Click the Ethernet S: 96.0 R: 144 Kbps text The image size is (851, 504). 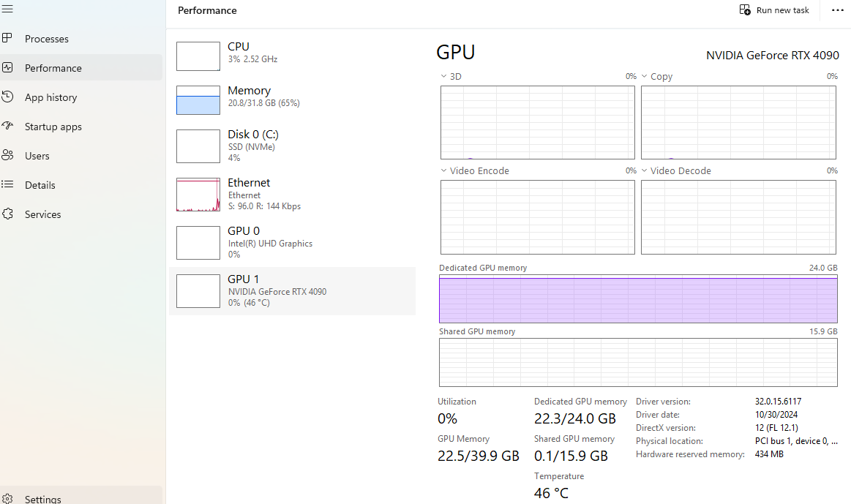[263, 206]
